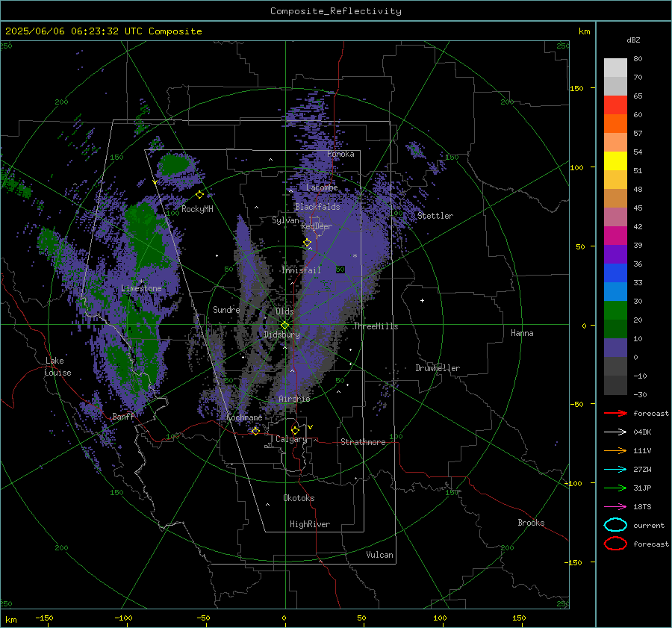
Task: Click the Sylvan label on map
Action: [285, 220]
